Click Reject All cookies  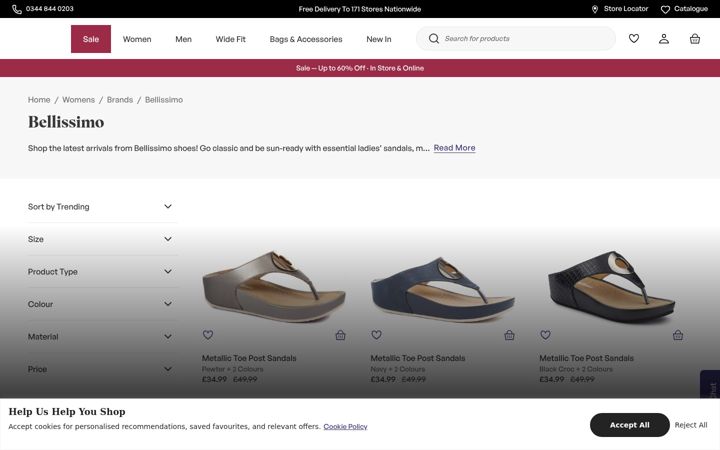coord(691,425)
